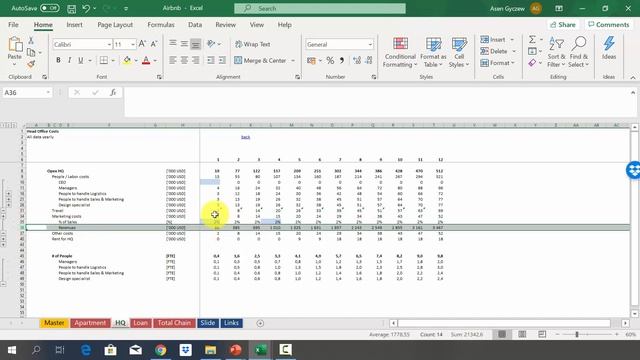Toggle AutoSave switch
The height and width of the screenshot is (360, 640).
point(49,8)
